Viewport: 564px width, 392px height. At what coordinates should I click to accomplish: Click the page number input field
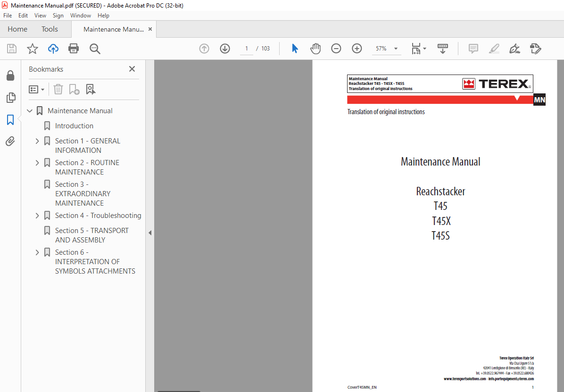pyautogui.click(x=247, y=49)
